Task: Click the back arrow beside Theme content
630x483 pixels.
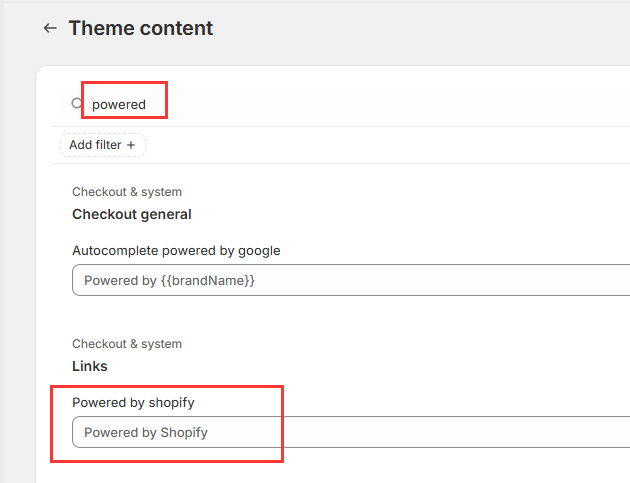Action: [x=50, y=28]
